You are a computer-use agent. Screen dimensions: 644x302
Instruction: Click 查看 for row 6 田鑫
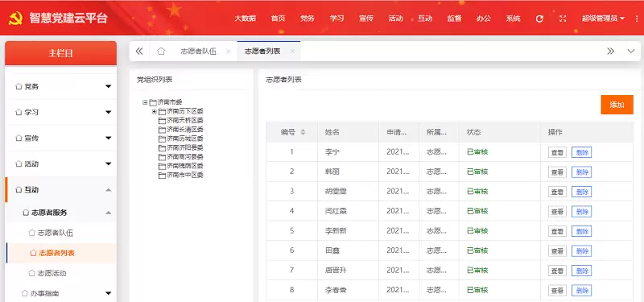point(557,251)
